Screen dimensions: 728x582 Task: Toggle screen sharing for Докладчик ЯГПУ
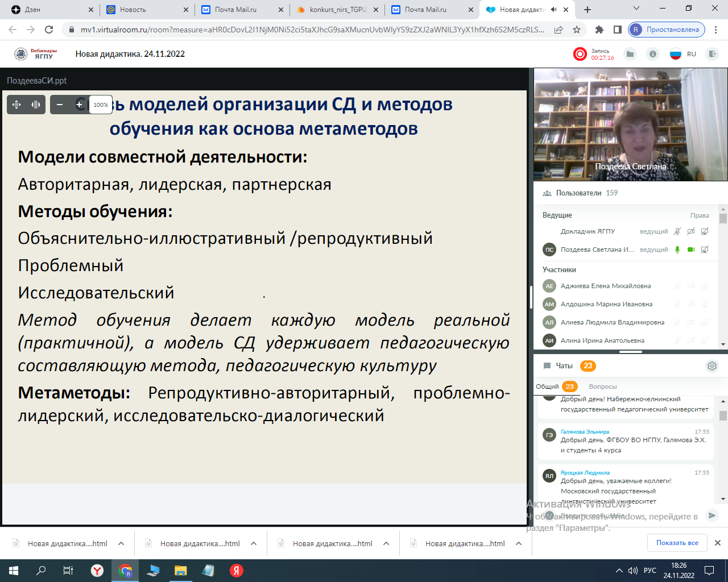click(x=705, y=231)
